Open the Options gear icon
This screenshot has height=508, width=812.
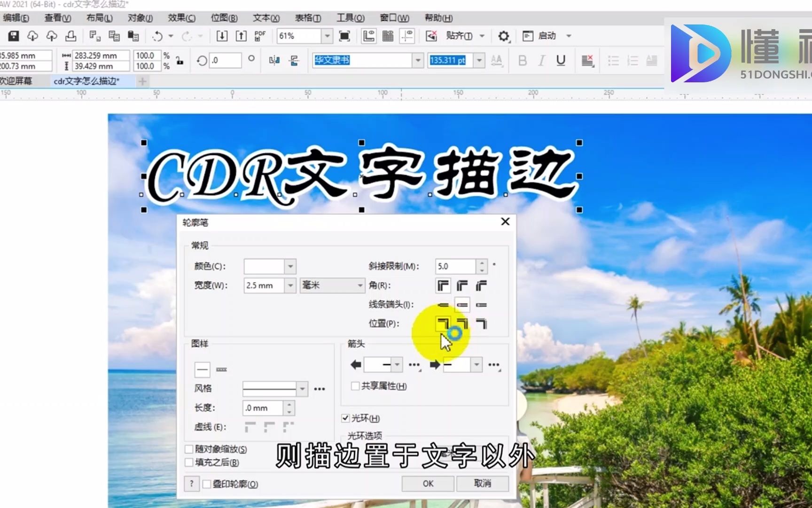pyautogui.click(x=504, y=36)
